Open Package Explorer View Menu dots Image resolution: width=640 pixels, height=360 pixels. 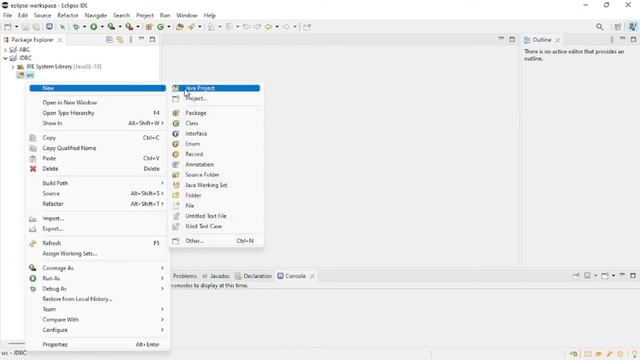[131, 40]
